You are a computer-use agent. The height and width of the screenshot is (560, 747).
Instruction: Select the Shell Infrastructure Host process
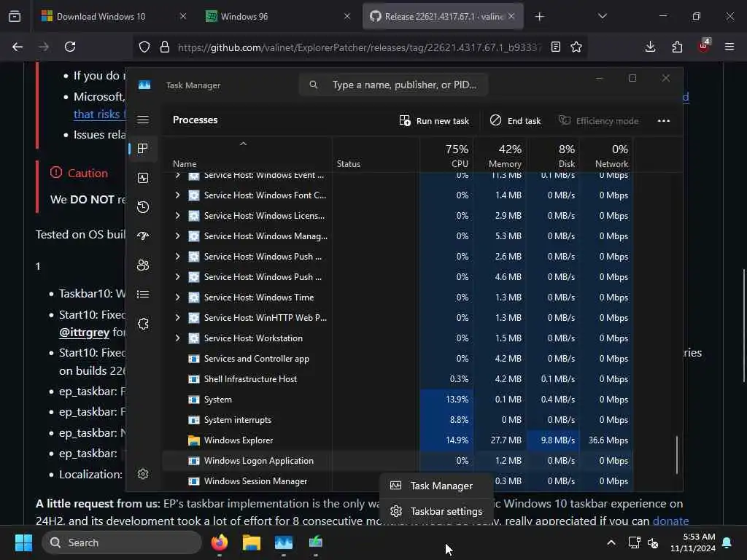coord(398,379)
